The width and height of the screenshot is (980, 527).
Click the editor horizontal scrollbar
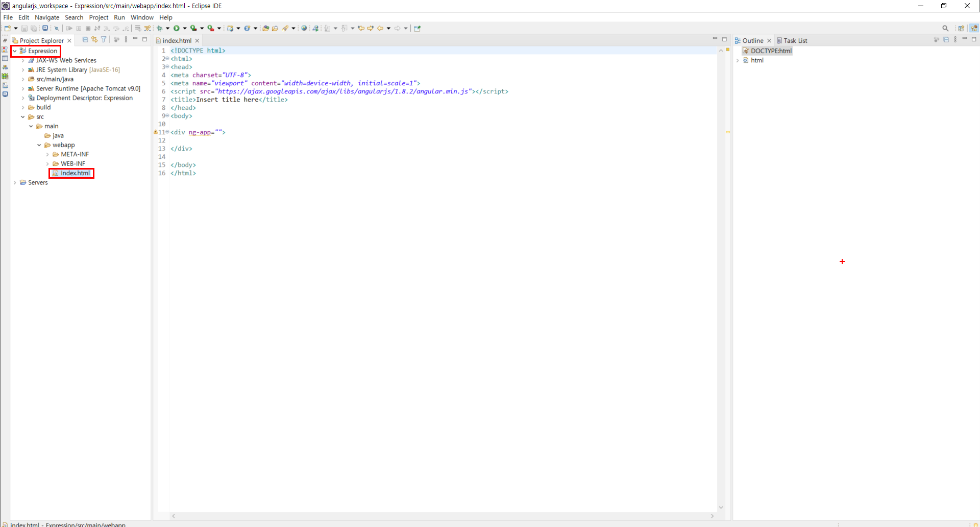[x=443, y=516]
